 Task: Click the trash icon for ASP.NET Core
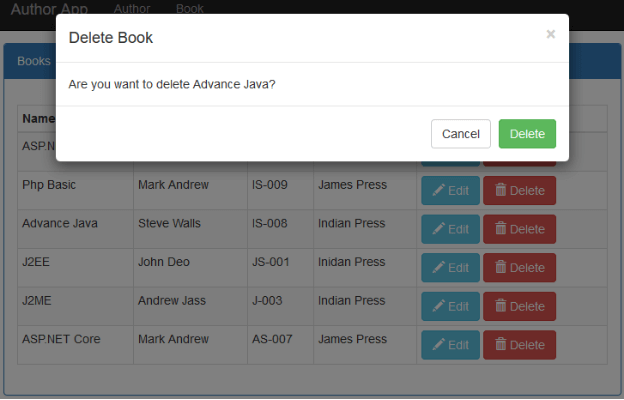501,345
